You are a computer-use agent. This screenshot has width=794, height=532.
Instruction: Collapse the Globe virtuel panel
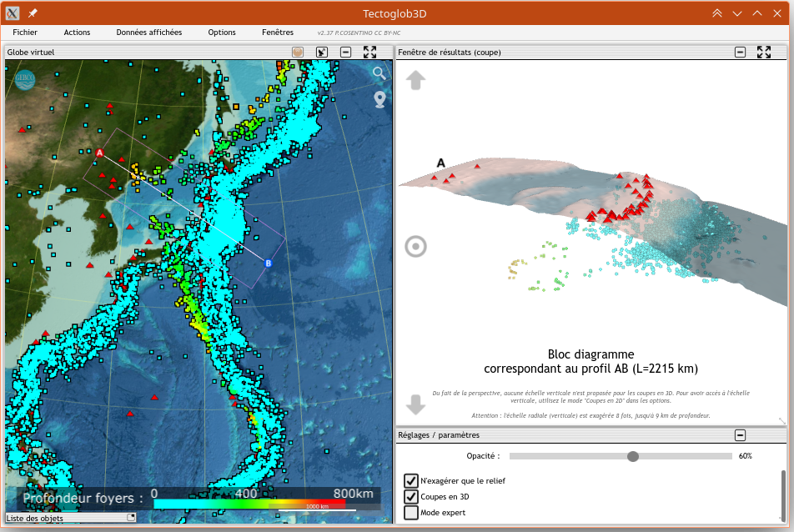click(x=345, y=53)
